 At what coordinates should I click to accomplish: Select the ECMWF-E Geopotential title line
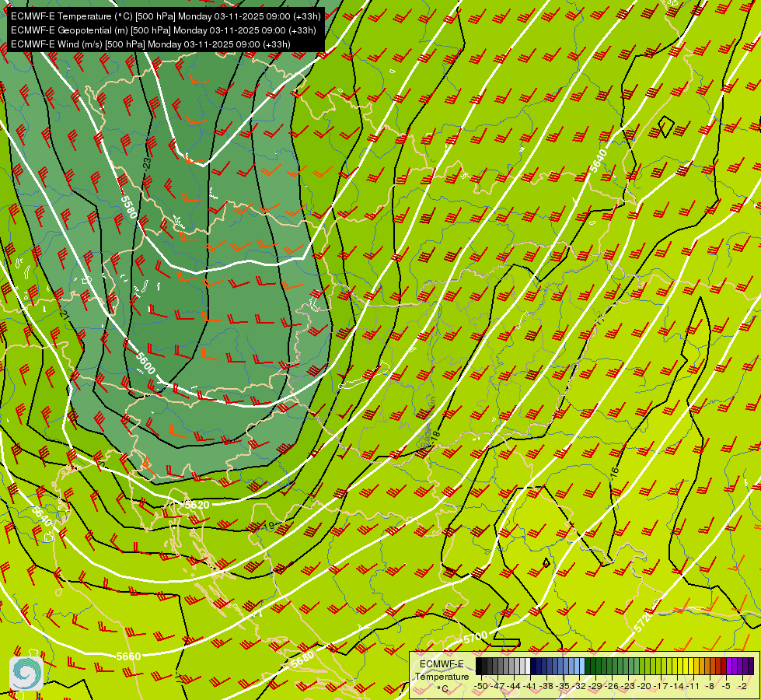coord(163,30)
